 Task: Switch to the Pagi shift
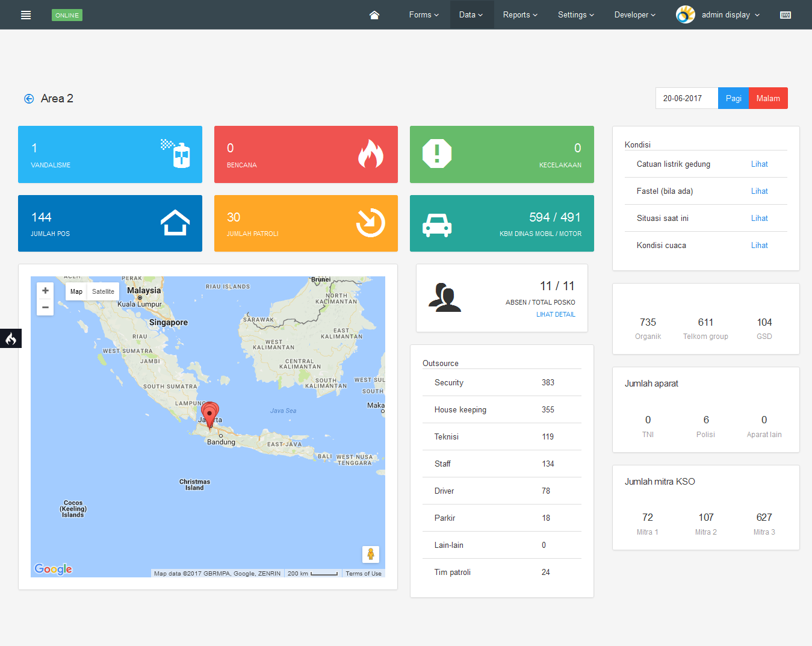[733, 98]
